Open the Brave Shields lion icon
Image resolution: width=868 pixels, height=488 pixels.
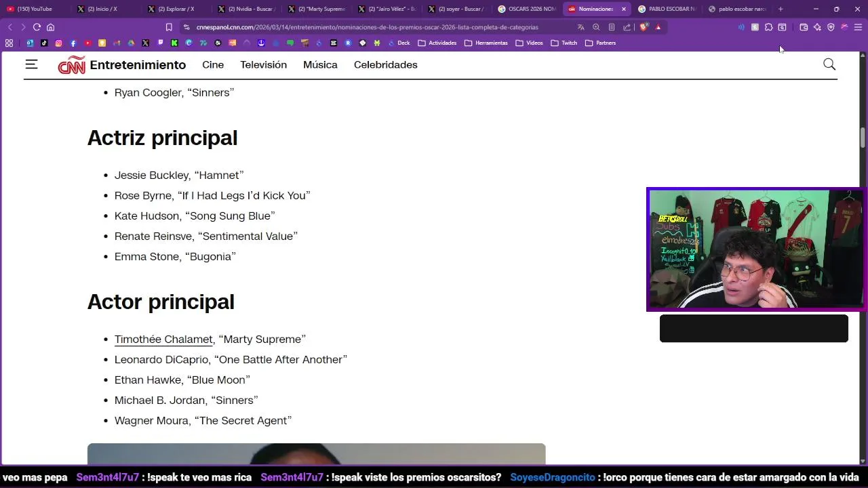coord(644,27)
